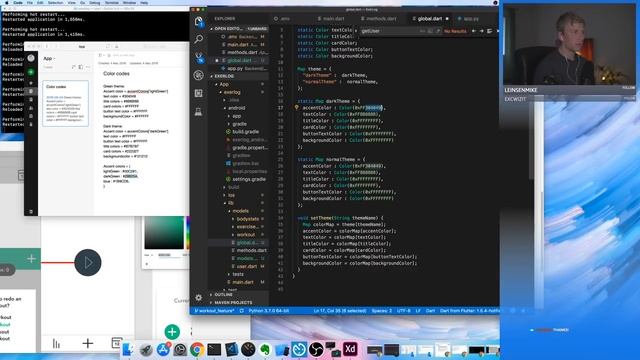
Task: Open Evernote from the Dock
Action: point(265,349)
